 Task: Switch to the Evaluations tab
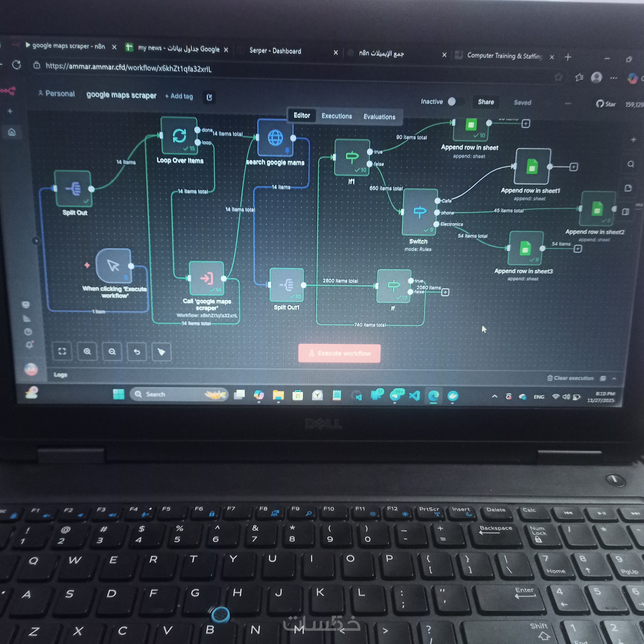tap(379, 117)
